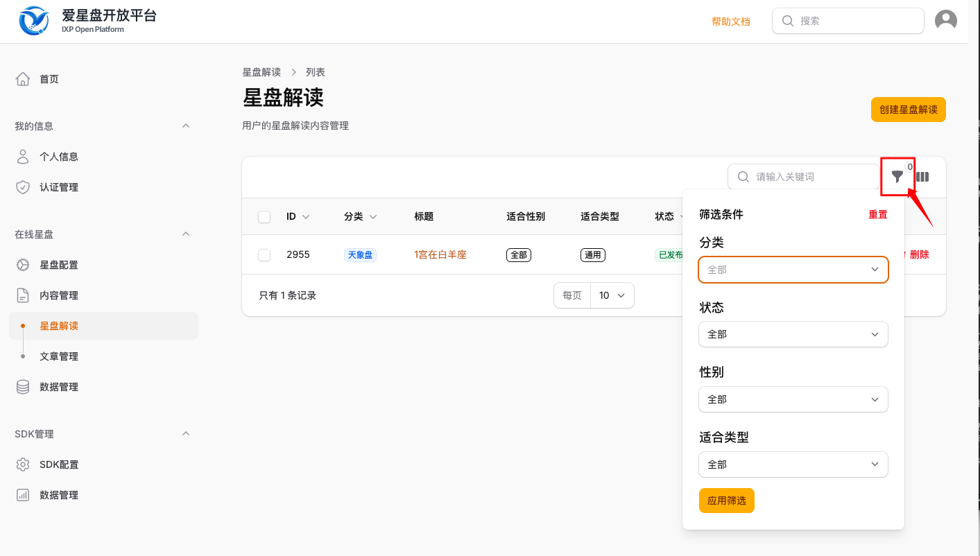Open the column toggle icon

pos(922,177)
